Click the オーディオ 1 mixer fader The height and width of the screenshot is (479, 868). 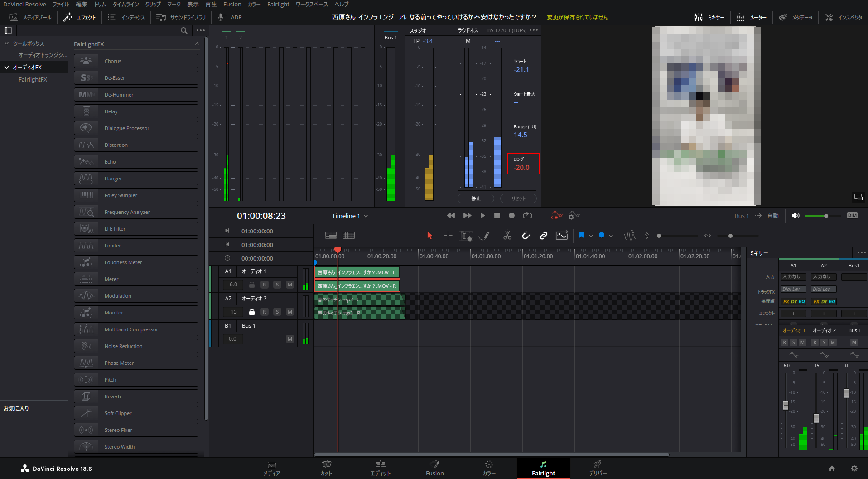pos(786,406)
